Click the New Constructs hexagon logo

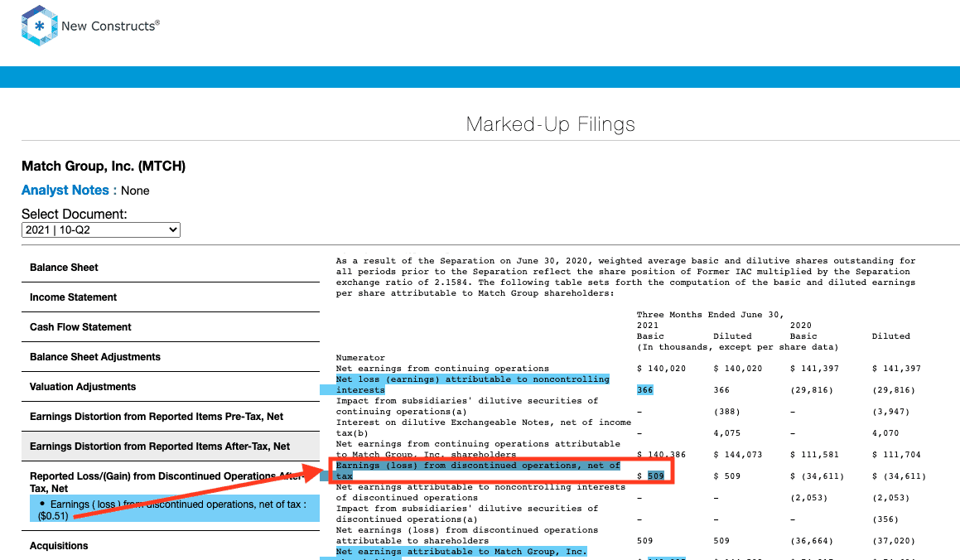[x=39, y=26]
